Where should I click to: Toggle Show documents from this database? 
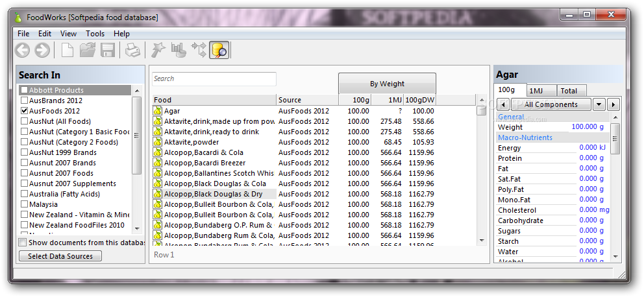pyautogui.click(x=23, y=243)
